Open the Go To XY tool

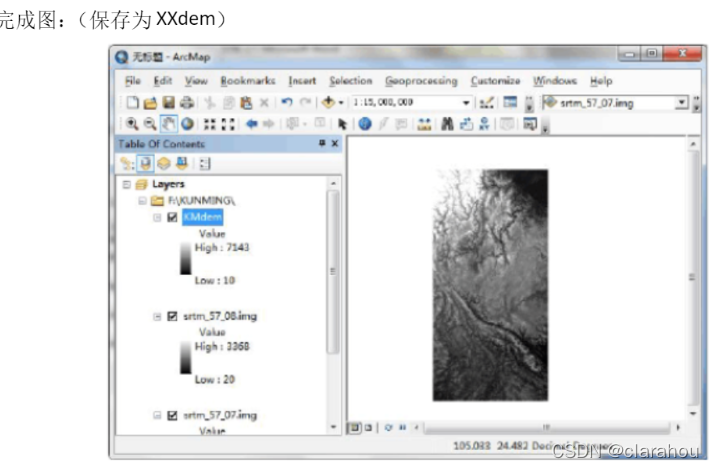pyautogui.click(x=484, y=124)
